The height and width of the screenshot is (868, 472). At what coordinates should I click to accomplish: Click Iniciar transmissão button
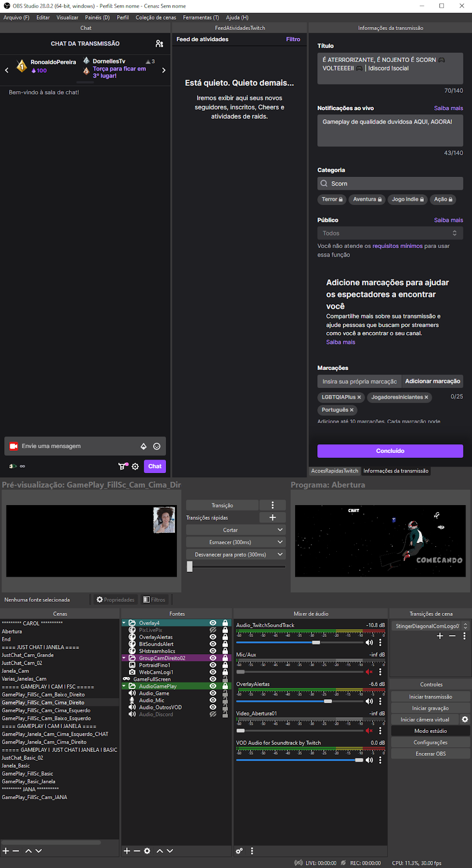click(x=430, y=697)
